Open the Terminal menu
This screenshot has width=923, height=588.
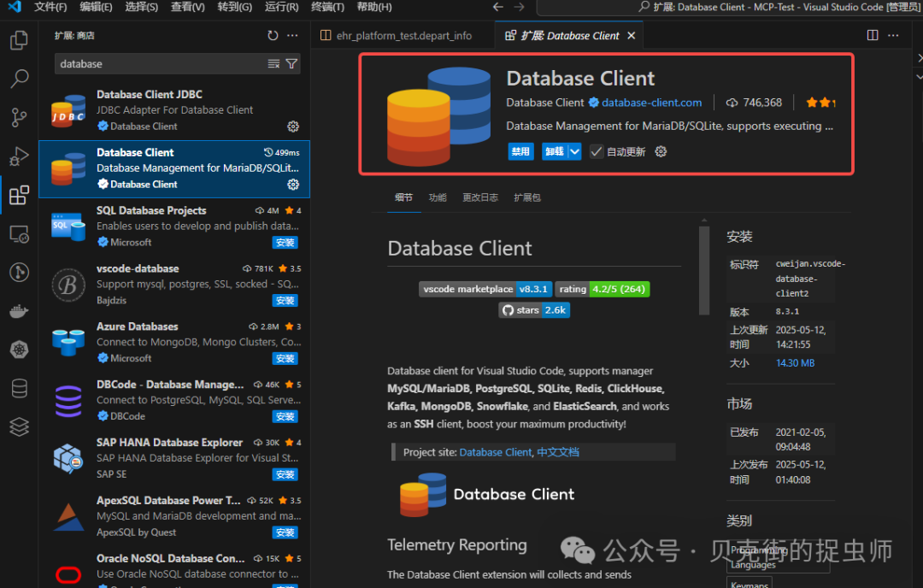327,7
